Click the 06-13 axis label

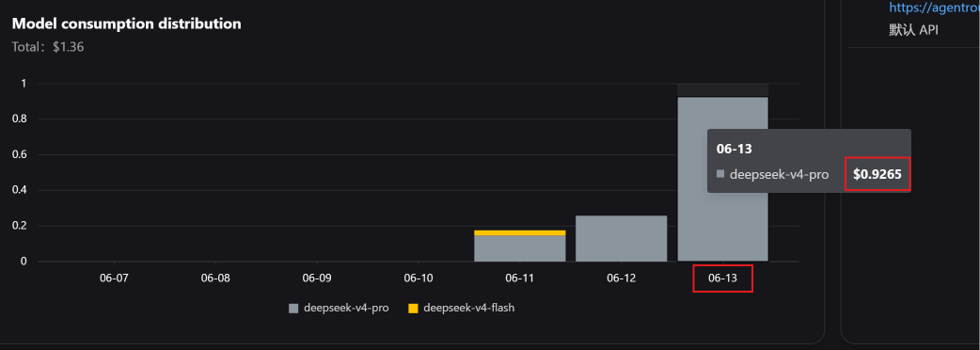click(722, 278)
